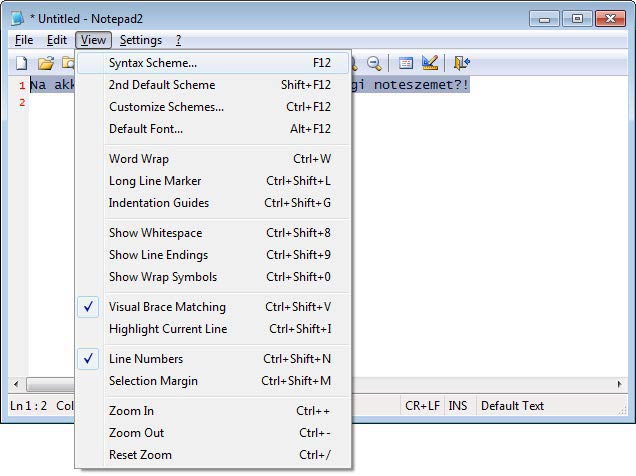Click the Zoom Out magnifier toolbar icon
This screenshot has height=476, width=636.
click(374, 63)
